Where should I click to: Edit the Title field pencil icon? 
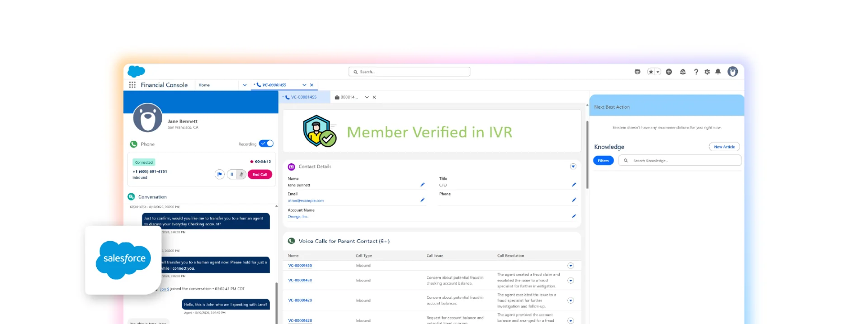574,185
